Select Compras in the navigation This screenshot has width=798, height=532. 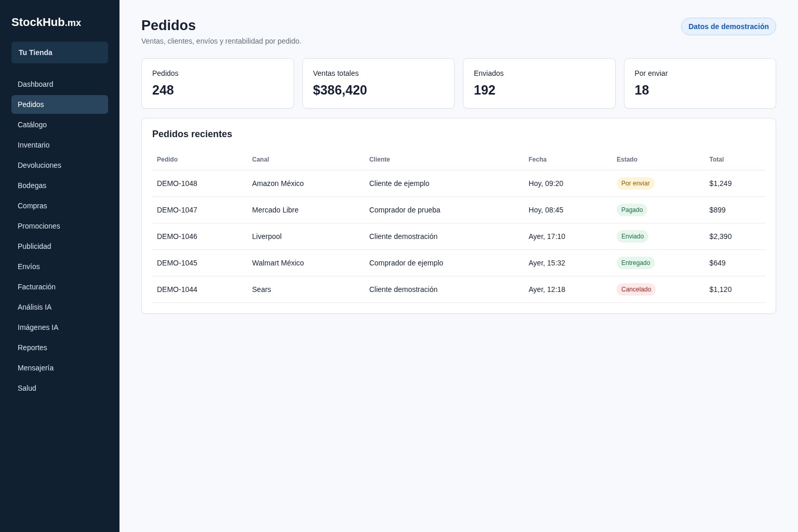tap(60, 206)
